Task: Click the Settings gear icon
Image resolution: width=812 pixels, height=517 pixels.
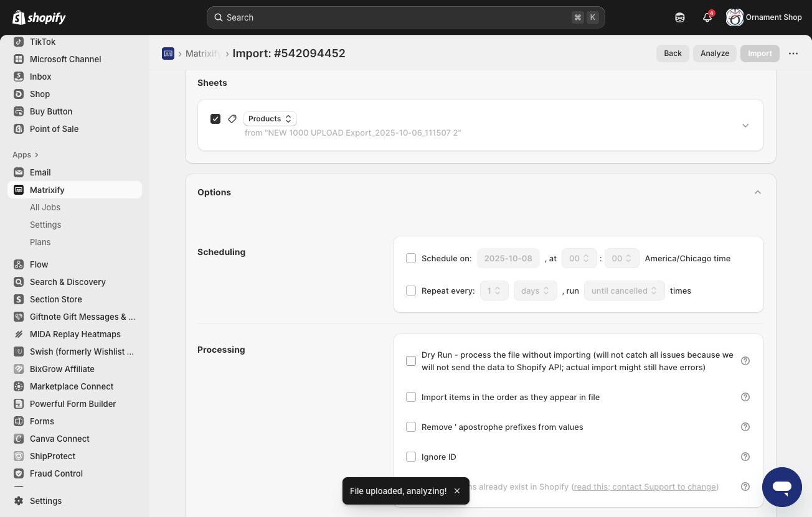Action: [x=19, y=501]
